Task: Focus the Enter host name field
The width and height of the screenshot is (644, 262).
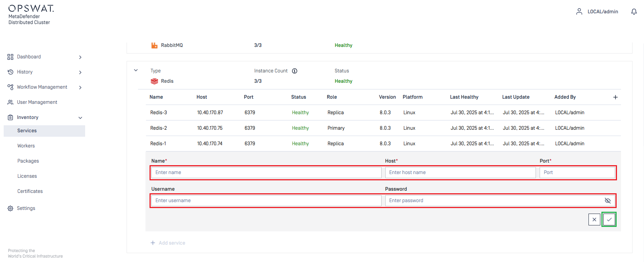Action: pos(460,173)
